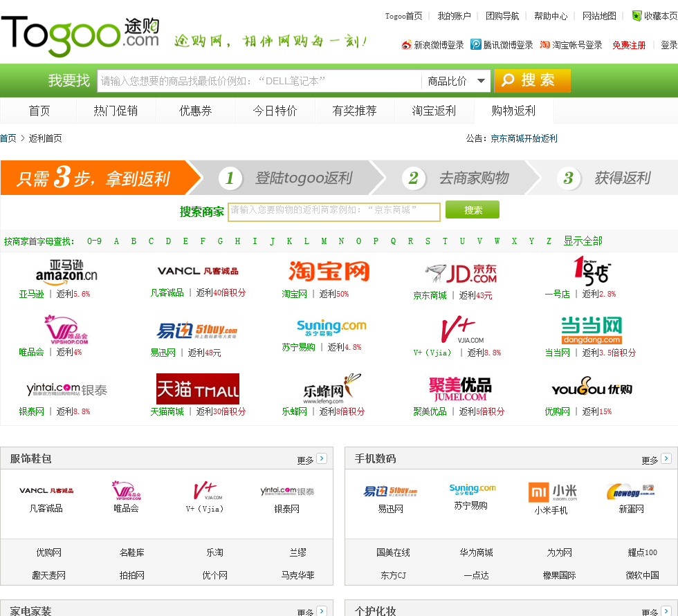Open the 京东商城开始返利 announcement

pyautogui.click(x=524, y=138)
